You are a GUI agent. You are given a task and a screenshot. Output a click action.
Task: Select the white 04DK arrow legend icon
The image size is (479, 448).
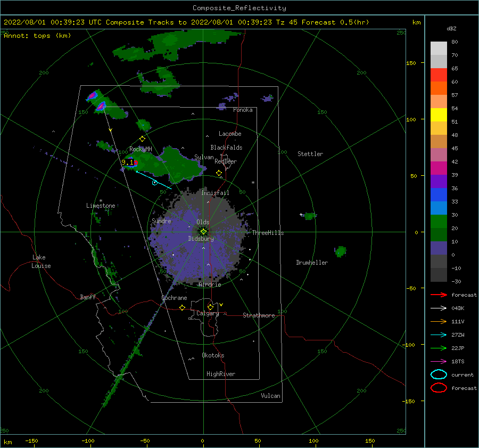pos(439,308)
